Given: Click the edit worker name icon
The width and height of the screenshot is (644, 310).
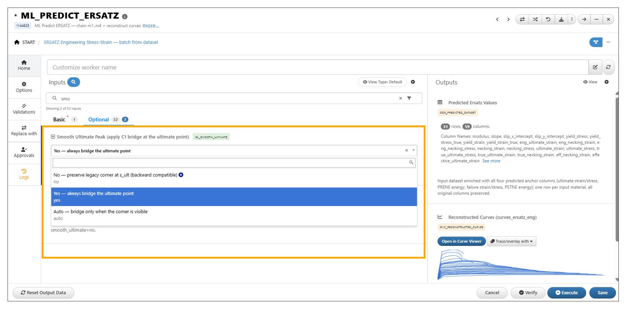Looking at the screenshot, I should (x=595, y=67).
